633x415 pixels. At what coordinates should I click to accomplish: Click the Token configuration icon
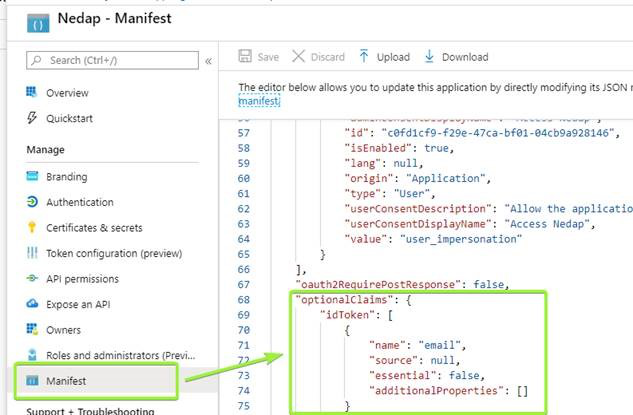pos(32,253)
